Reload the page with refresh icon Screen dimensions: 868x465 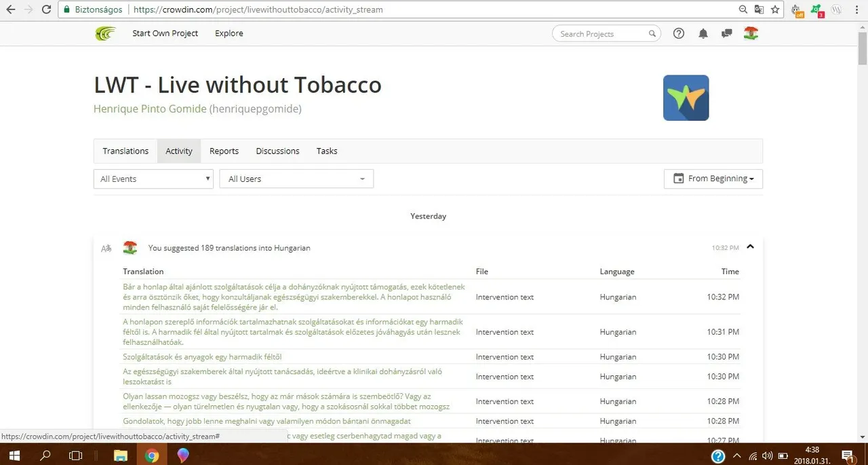click(46, 10)
